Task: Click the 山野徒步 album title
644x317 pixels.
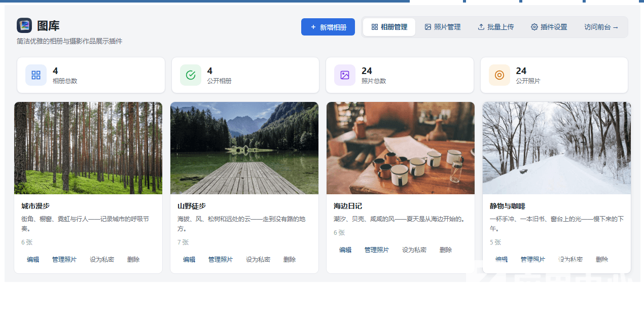Action: pyautogui.click(x=192, y=206)
